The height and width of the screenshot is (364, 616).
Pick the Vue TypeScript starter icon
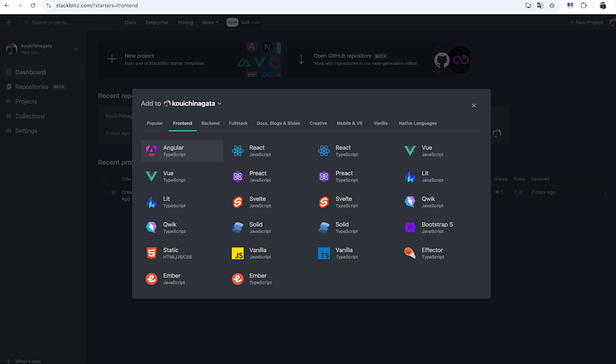pos(151,176)
